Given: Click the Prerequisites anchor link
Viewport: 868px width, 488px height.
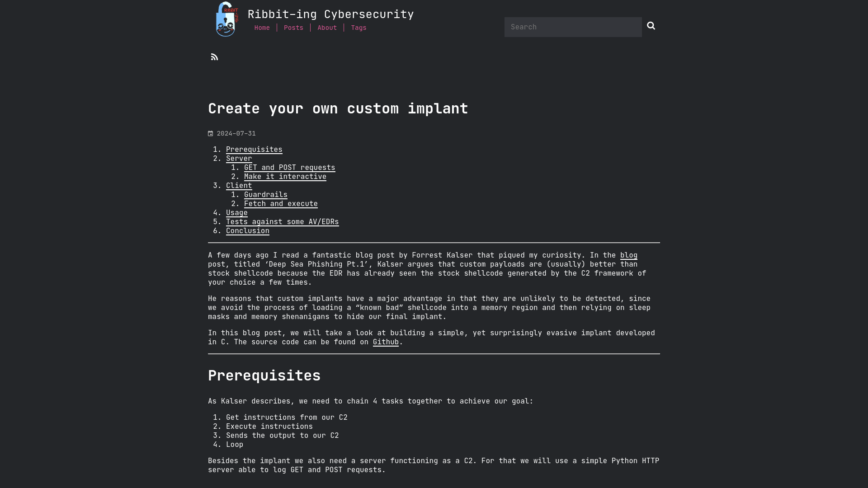Looking at the screenshot, I should click(253, 149).
